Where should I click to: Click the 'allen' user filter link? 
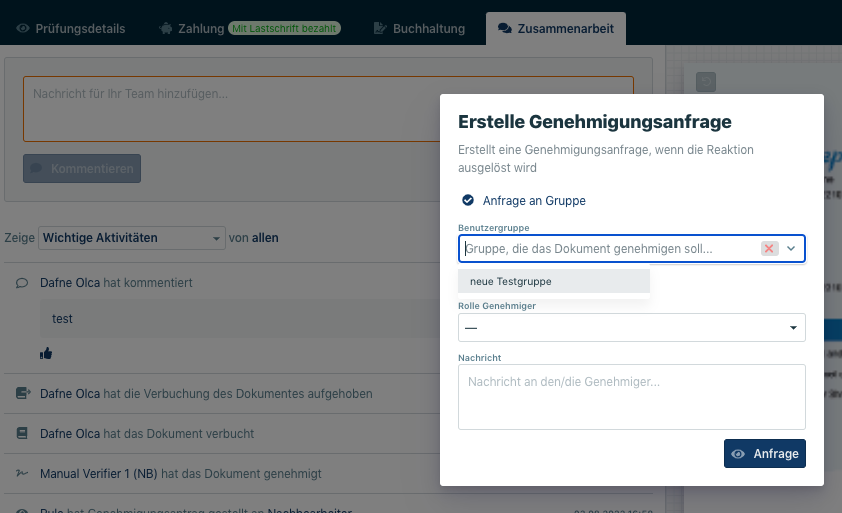point(265,238)
